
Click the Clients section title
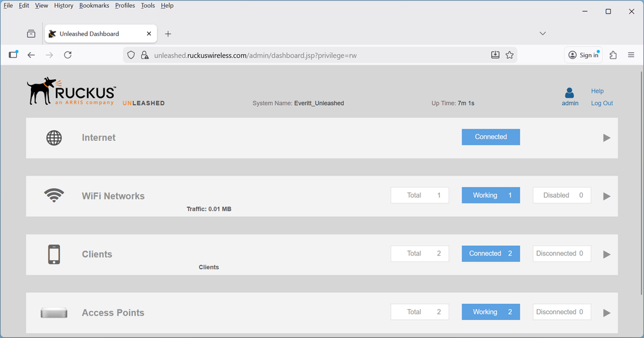tap(97, 254)
